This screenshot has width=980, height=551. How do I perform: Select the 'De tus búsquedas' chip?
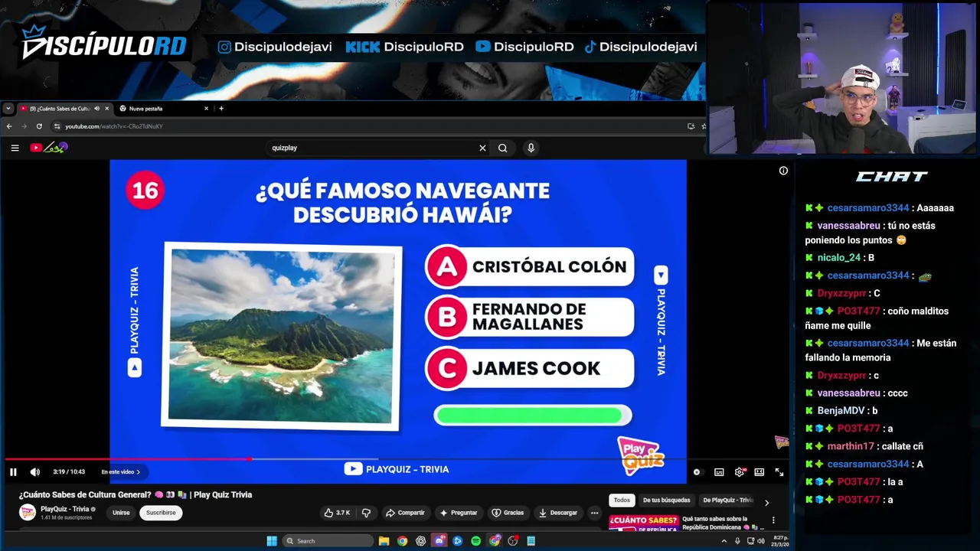tap(666, 500)
